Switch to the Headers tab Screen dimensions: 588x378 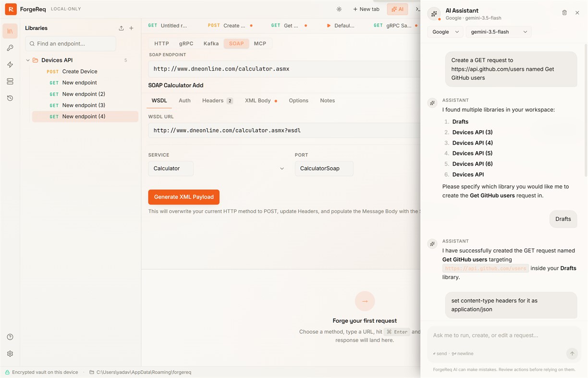tap(218, 100)
